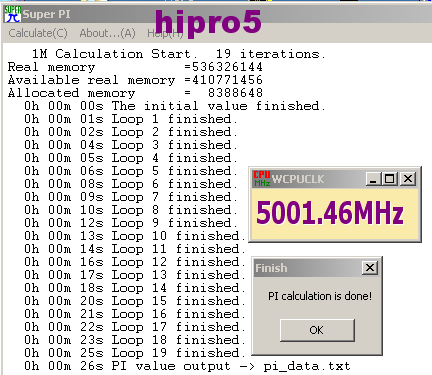Click the 'Loop 8 finished.' line
This screenshot has height=375, width=432.
pyautogui.click(x=131, y=210)
